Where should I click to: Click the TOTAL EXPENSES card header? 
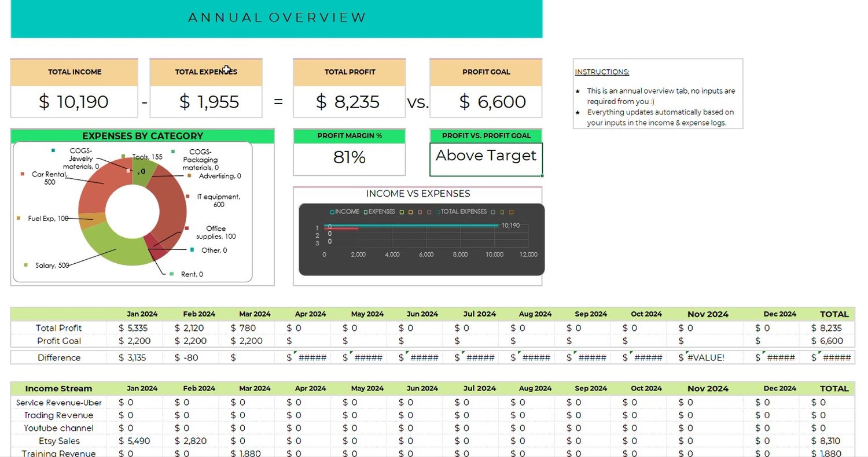pyautogui.click(x=206, y=72)
